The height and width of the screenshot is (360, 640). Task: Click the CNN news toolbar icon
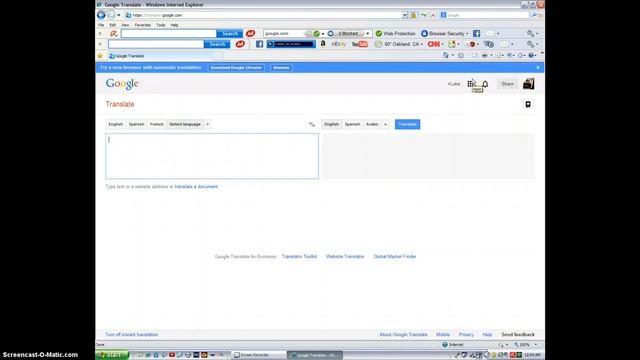pos(433,44)
